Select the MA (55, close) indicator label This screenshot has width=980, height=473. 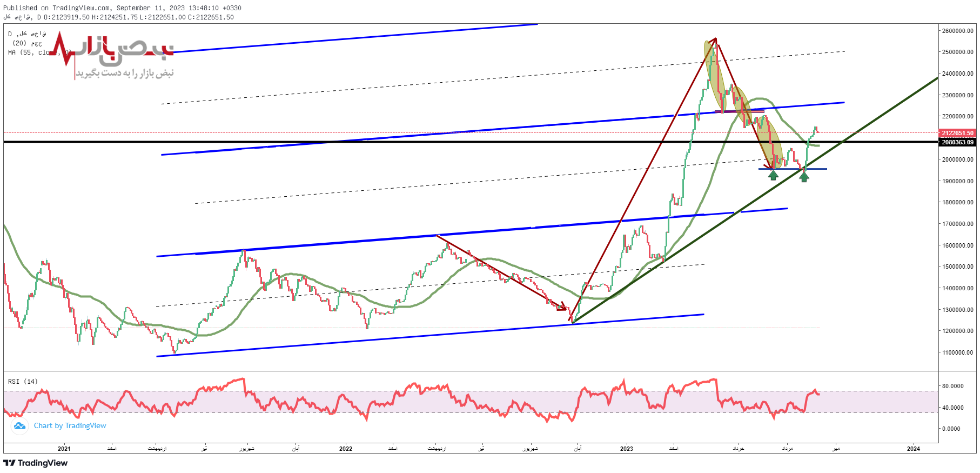click(x=40, y=52)
